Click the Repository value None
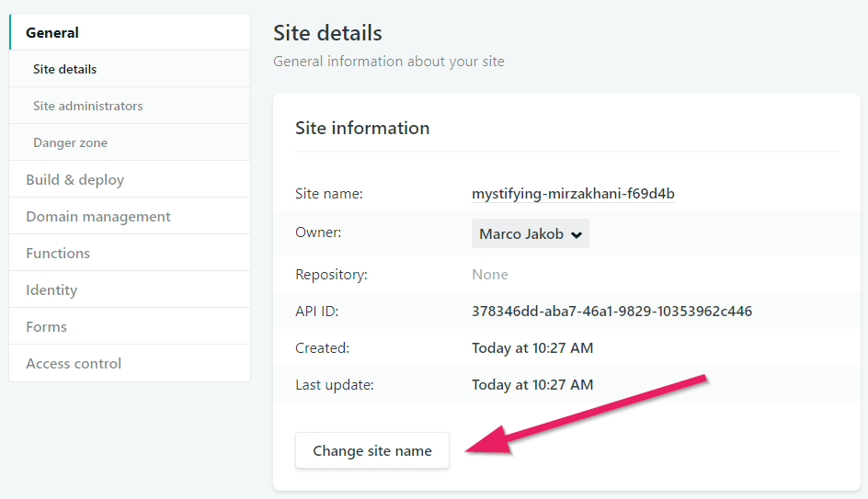Viewport: 868px width, 499px height. (x=490, y=275)
